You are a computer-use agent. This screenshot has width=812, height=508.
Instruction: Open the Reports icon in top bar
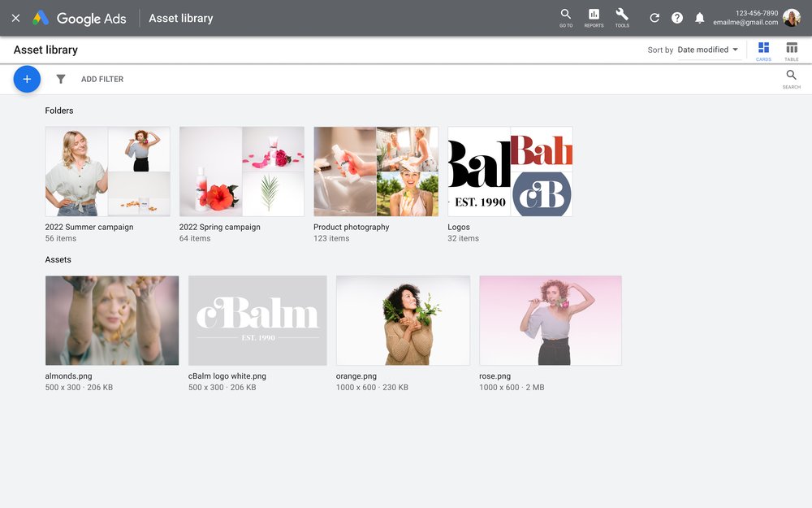click(594, 17)
